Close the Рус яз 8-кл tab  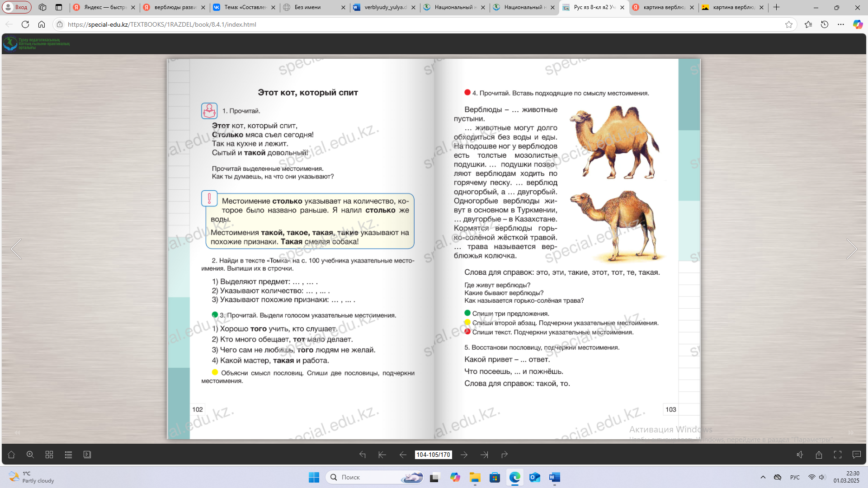(622, 7)
